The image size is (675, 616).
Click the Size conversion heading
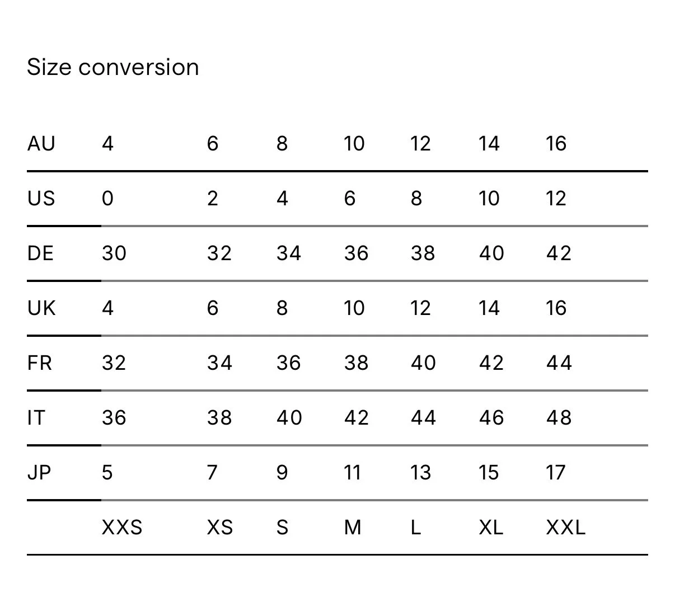tap(113, 67)
